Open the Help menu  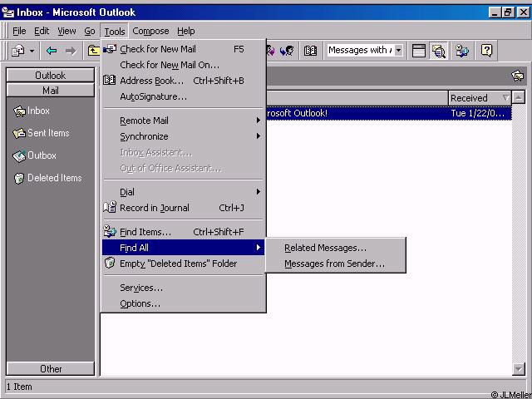(185, 32)
